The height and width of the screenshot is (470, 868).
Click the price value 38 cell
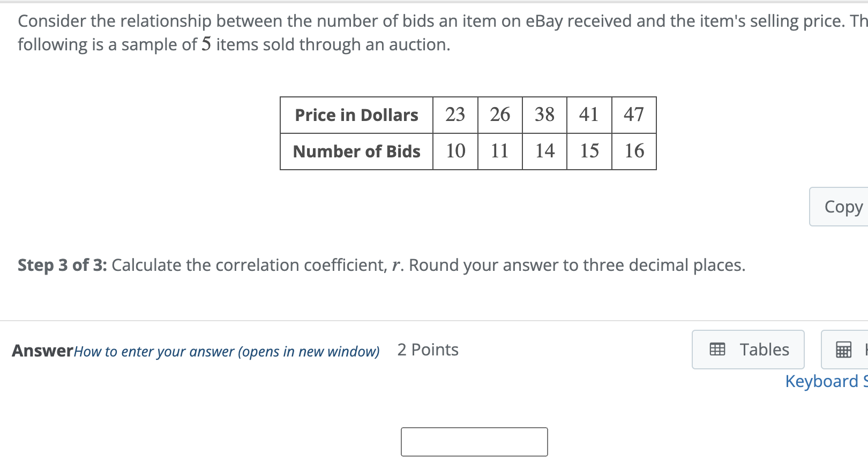544,115
